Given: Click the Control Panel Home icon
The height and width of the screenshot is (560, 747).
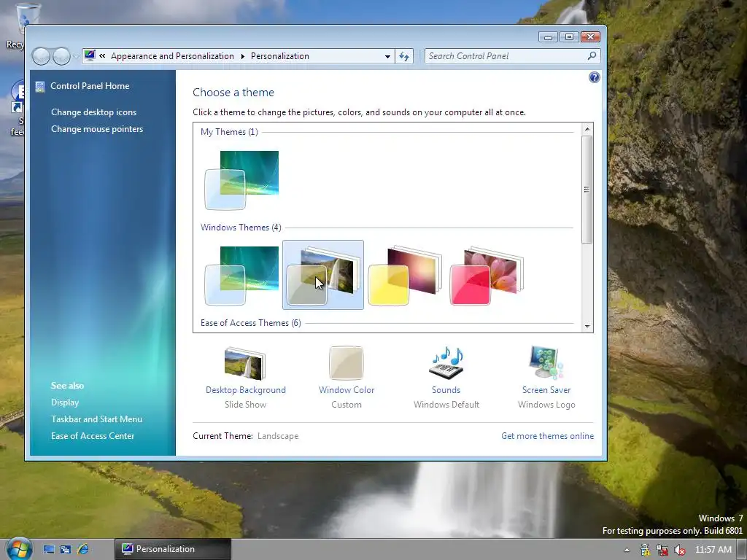Looking at the screenshot, I should point(40,86).
